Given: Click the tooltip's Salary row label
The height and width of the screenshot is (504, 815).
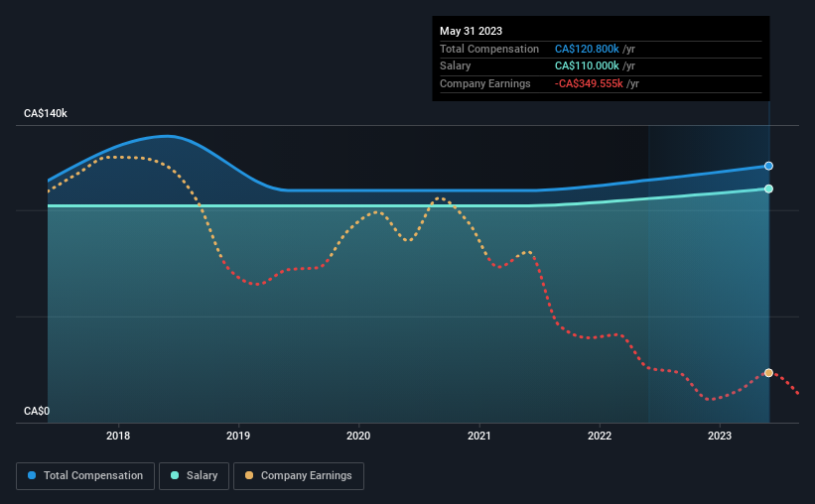Looking at the screenshot, I should coord(456,66).
